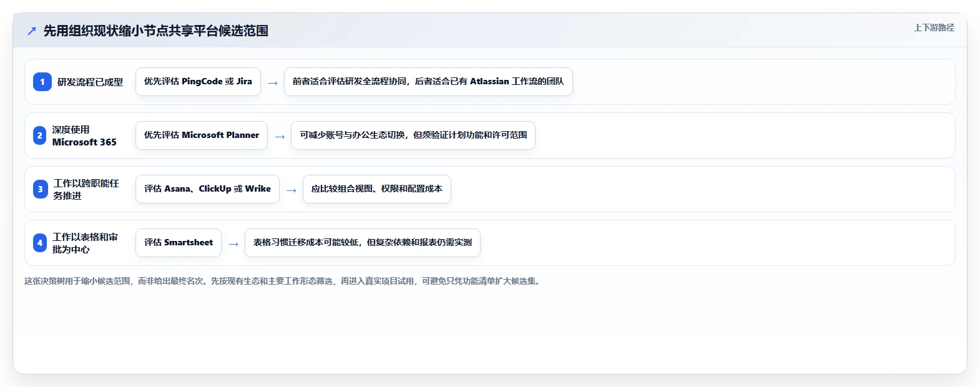Click the arrow after 优先评估 Microsoft Planner
980x387 pixels.
[280, 136]
